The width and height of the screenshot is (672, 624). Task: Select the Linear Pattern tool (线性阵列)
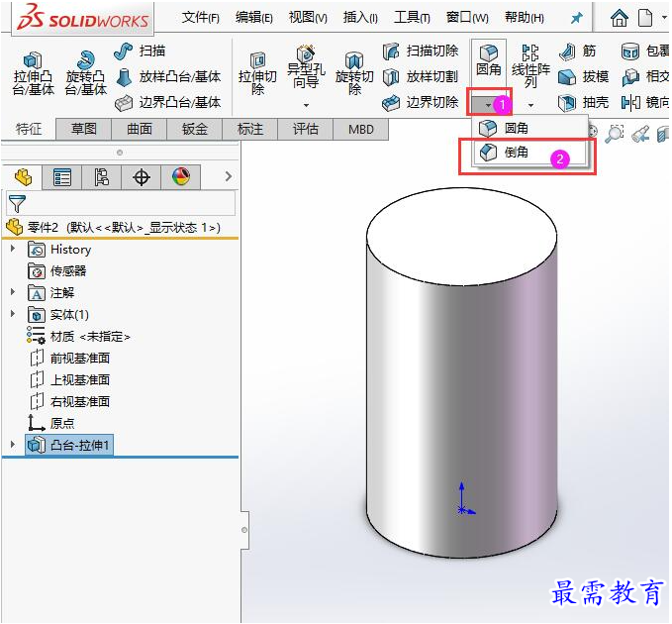coord(530,66)
